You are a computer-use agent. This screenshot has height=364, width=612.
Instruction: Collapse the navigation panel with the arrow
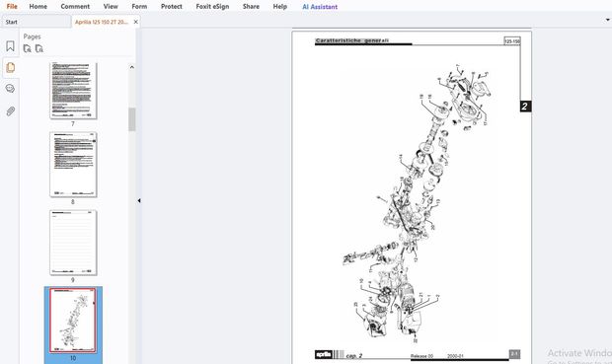(139, 200)
